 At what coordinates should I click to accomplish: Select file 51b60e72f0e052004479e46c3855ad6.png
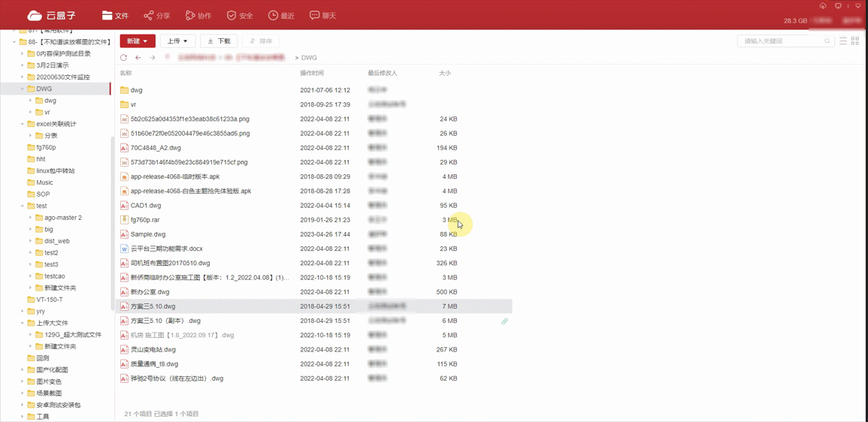190,134
